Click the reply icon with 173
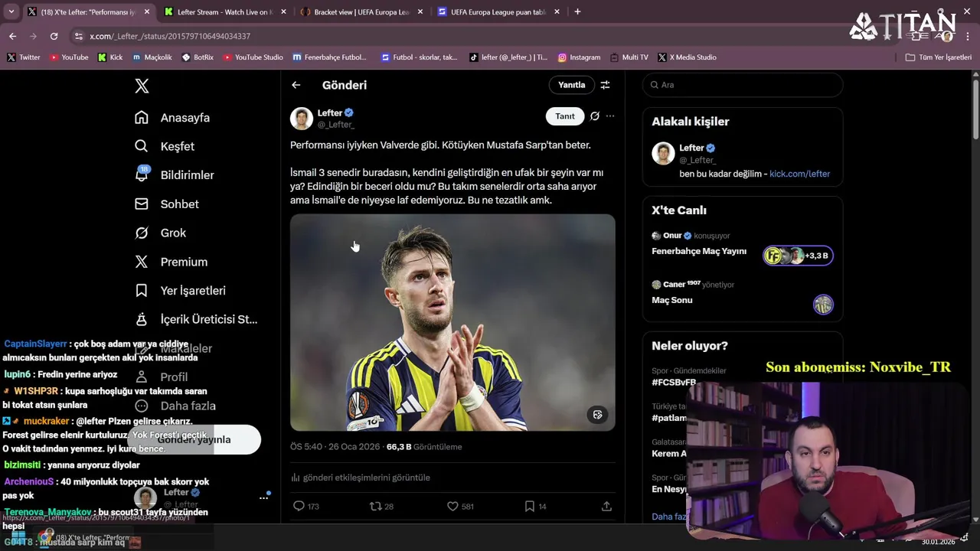This screenshot has height=551, width=980. point(299,506)
